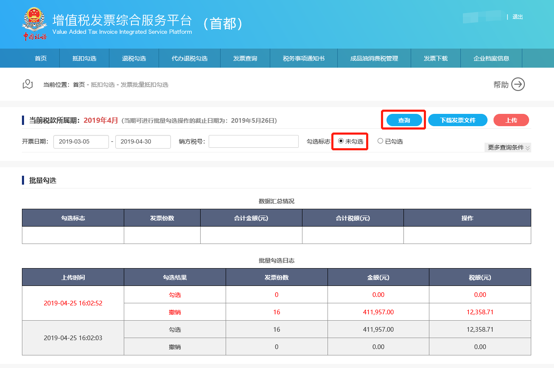
Task: Click the black invoice count 16 cell
Action: point(276,329)
